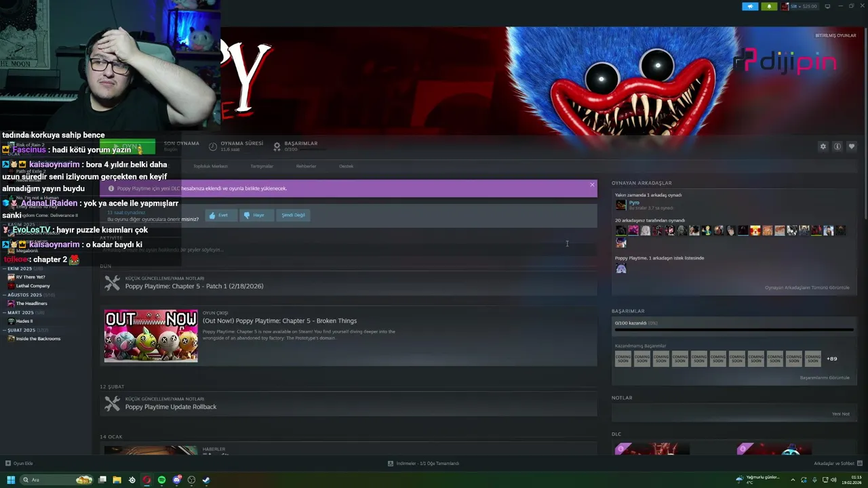This screenshot has width=868, height=488.
Task: Open taskbar clock and date
Action: 852,480
